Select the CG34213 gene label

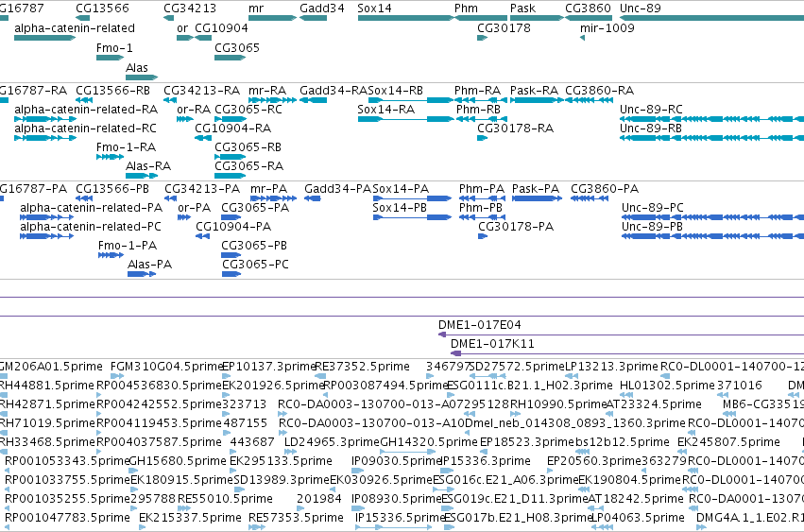click(x=190, y=9)
